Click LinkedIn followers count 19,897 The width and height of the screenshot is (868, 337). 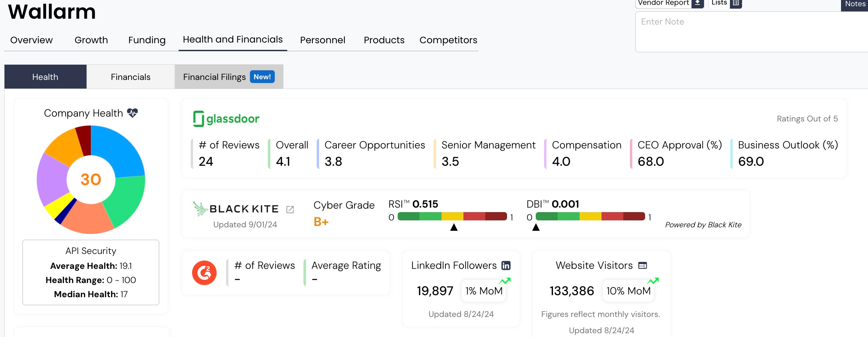click(x=435, y=291)
